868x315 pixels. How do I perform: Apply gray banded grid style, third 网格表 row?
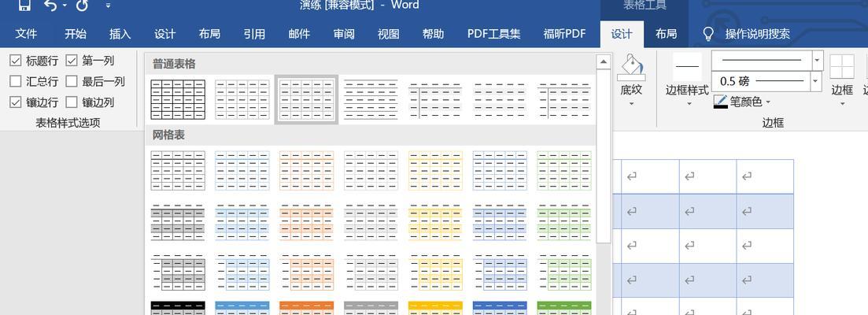click(x=371, y=272)
